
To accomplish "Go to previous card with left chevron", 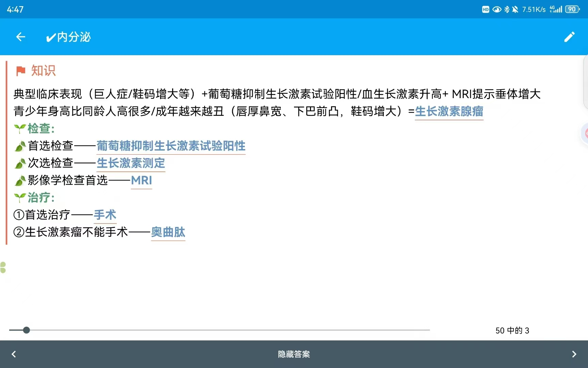I will 14,354.
